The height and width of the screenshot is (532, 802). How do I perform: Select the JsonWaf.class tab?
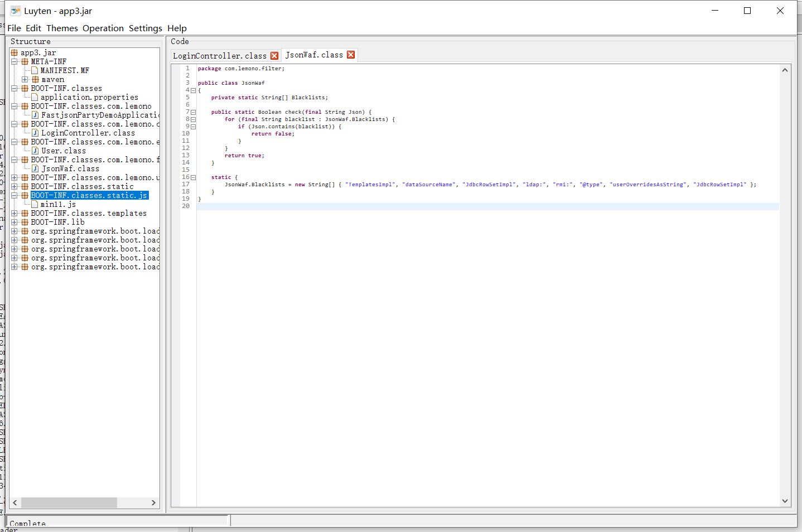click(x=314, y=55)
